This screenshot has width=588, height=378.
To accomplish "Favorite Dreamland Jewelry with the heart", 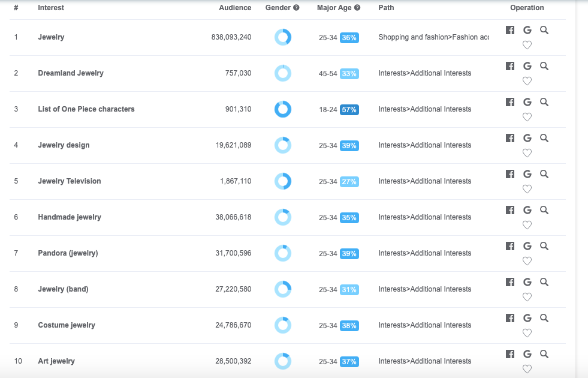I will (x=527, y=81).
